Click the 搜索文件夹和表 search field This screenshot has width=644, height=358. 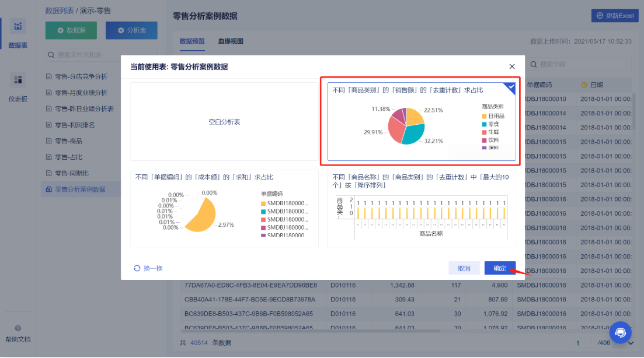101,55
